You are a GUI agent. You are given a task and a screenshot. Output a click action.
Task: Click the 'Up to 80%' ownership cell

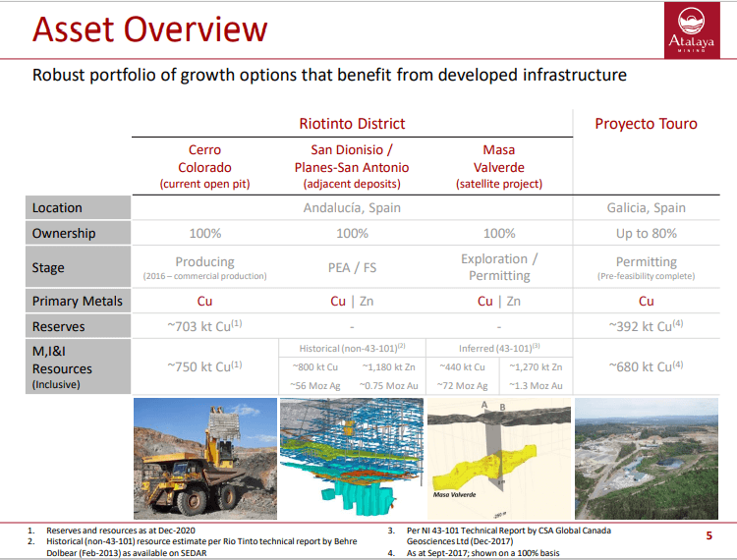click(647, 233)
